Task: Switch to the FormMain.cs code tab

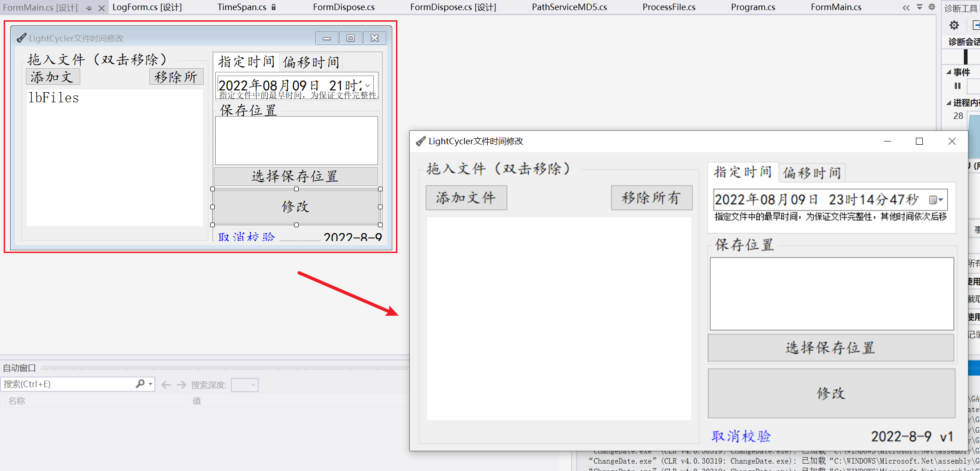Action: [836, 7]
